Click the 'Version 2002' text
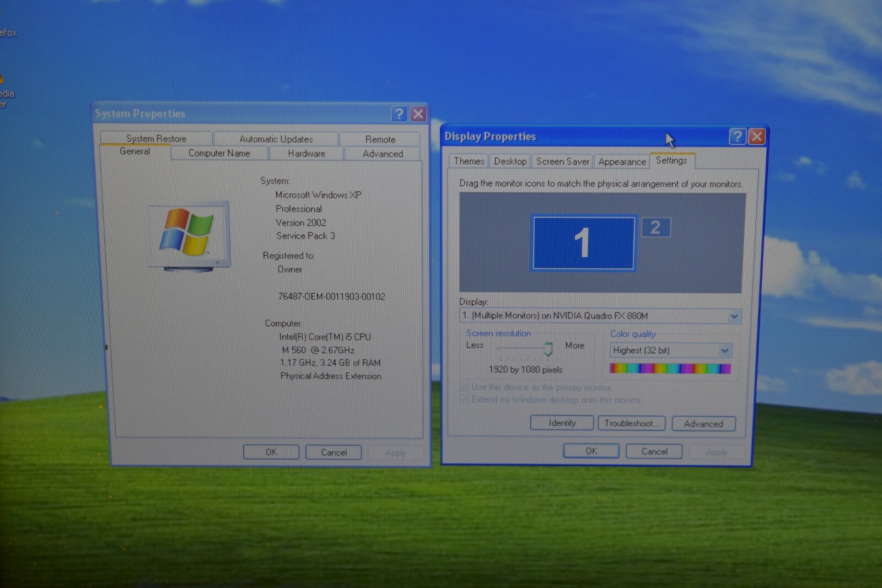This screenshot has width=882, height=588. 301,223
